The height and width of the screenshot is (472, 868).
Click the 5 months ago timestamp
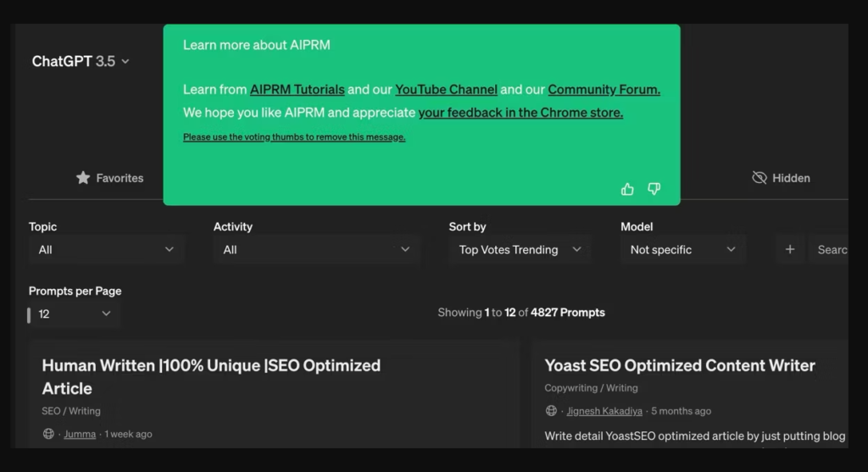[681, 411]
